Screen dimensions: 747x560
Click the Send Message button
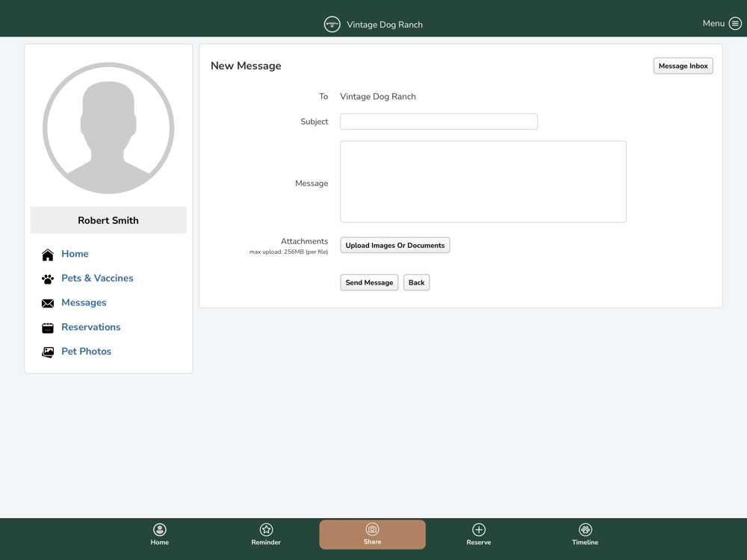pos(369,282)
